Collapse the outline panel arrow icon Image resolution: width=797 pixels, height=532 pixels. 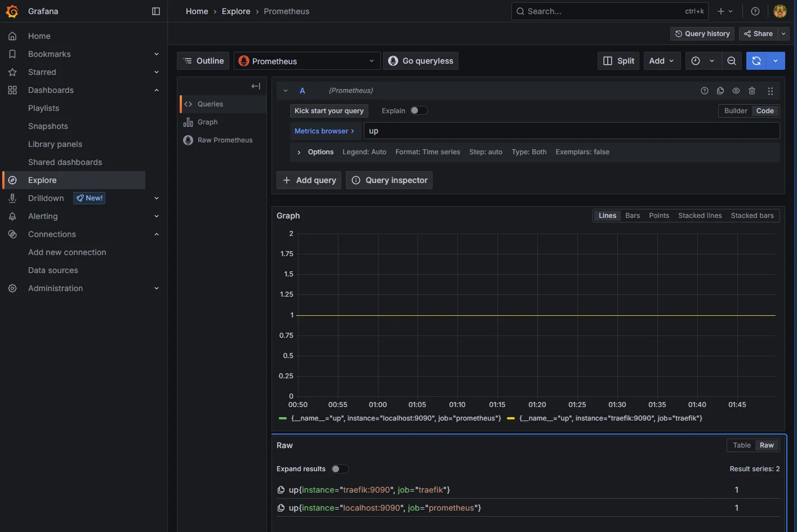tap(256, 86)
